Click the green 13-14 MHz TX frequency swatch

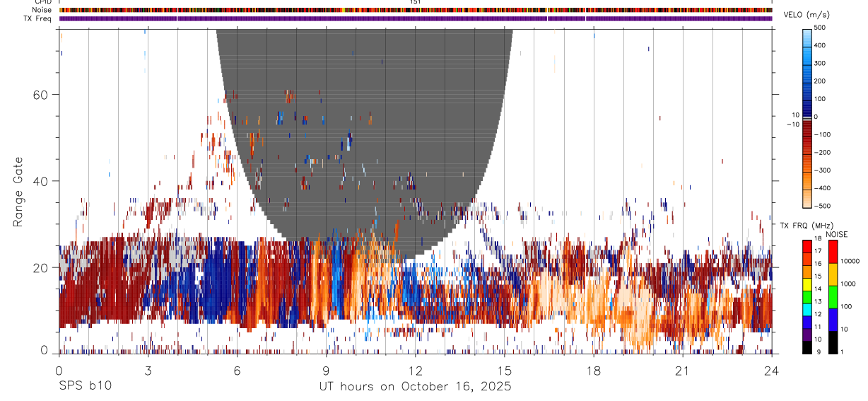pos(807,297)
